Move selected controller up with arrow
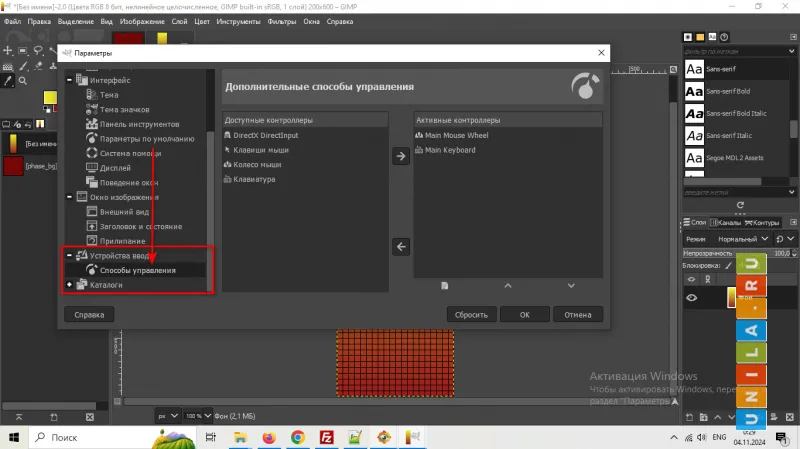Viewport: 800px width, 449px height. point(507,285)
